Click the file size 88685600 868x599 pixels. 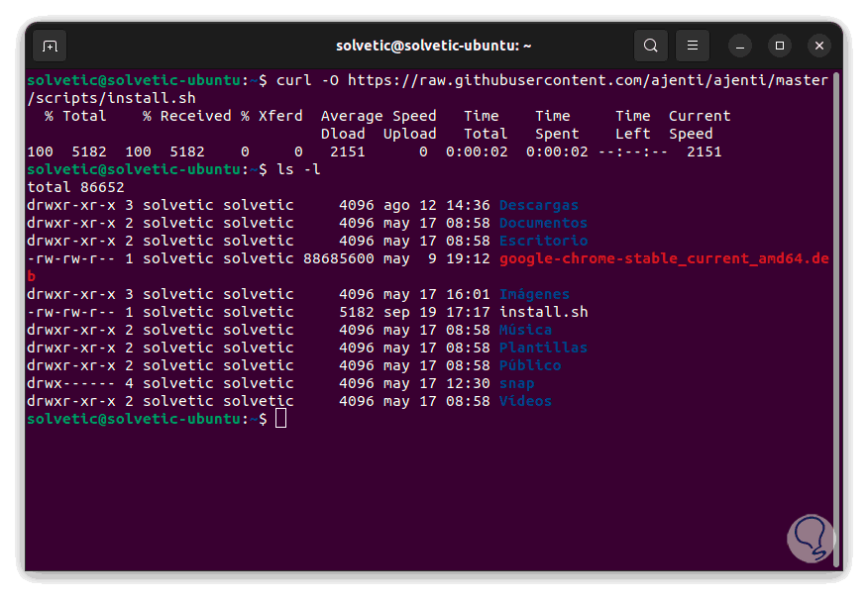[338, 258]
